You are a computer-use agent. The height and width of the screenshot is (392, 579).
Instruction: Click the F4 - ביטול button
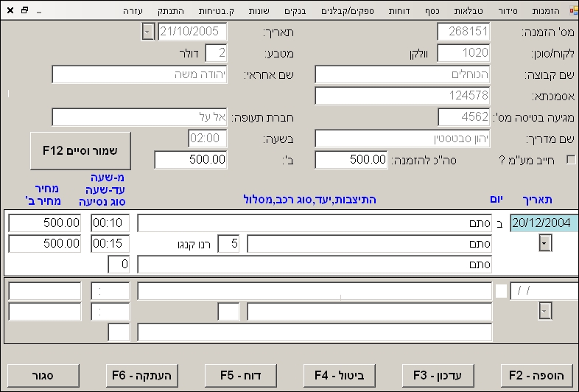(340, 376)
